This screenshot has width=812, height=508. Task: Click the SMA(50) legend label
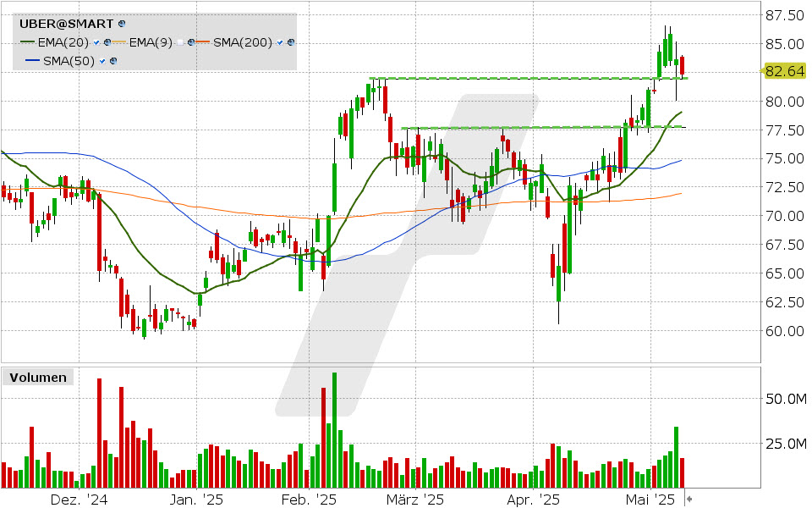(69, 61)
